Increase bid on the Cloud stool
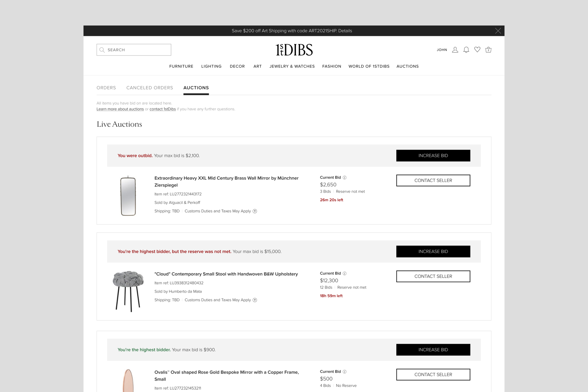The height and width of the screenshot is (392, 588). click(x=433, y=252)
